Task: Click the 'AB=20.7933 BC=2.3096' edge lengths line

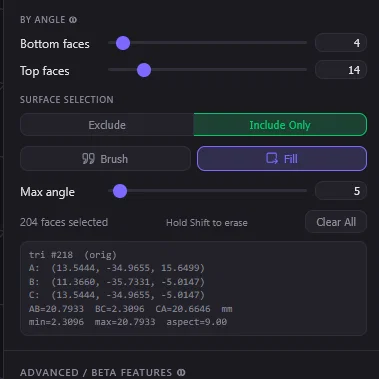Action: click(x=130, y=309)
